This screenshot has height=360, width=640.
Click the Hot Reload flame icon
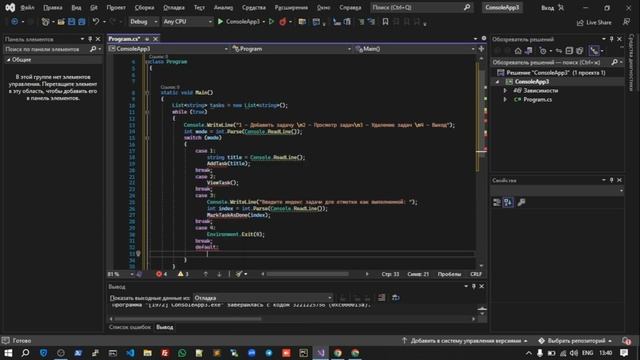point(282,22)
